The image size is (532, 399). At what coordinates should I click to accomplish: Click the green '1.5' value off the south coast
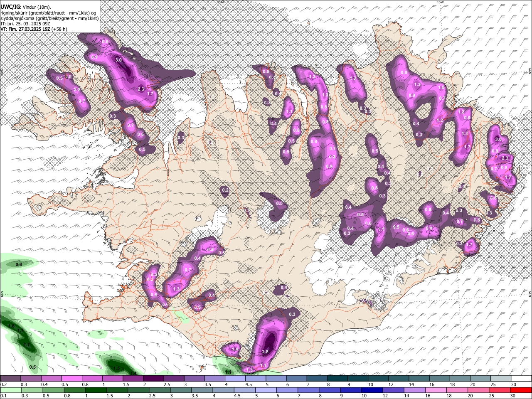tap(117, 368)
